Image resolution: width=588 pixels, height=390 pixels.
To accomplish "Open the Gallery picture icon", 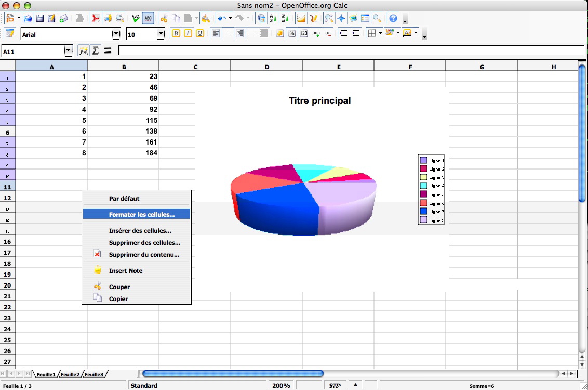I will point(353,18).
